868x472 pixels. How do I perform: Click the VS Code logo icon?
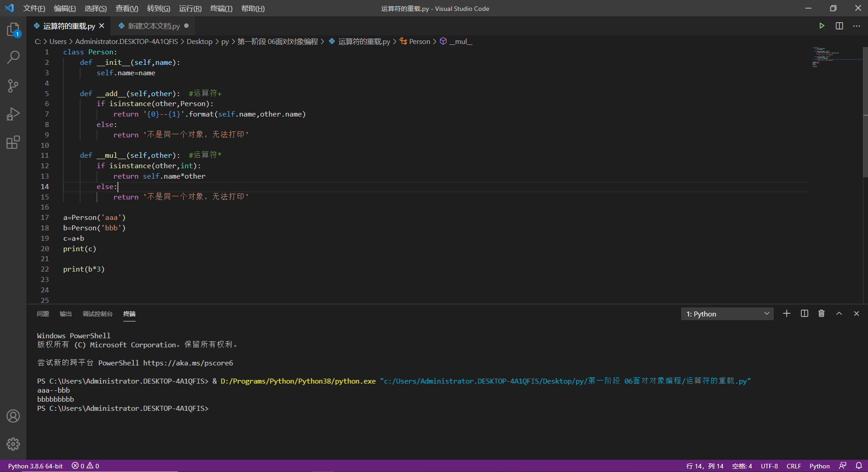click(10, 8)
